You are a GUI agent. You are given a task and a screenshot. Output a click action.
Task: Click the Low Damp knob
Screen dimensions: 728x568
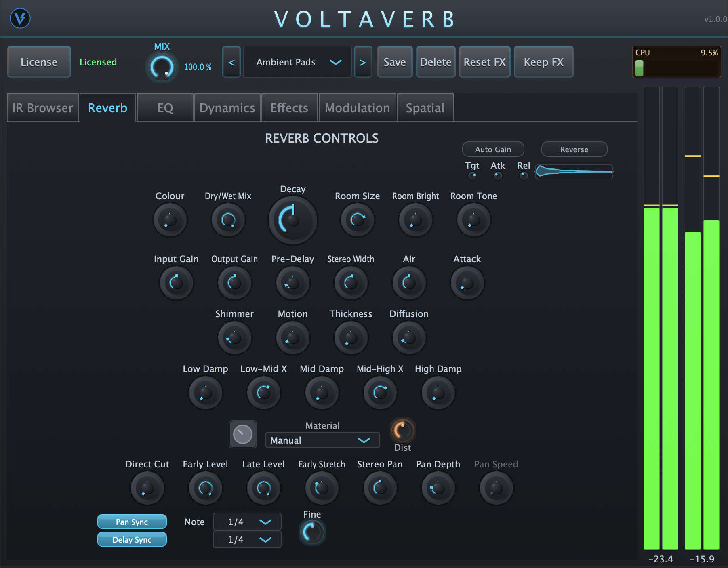[x=206, y=393]
